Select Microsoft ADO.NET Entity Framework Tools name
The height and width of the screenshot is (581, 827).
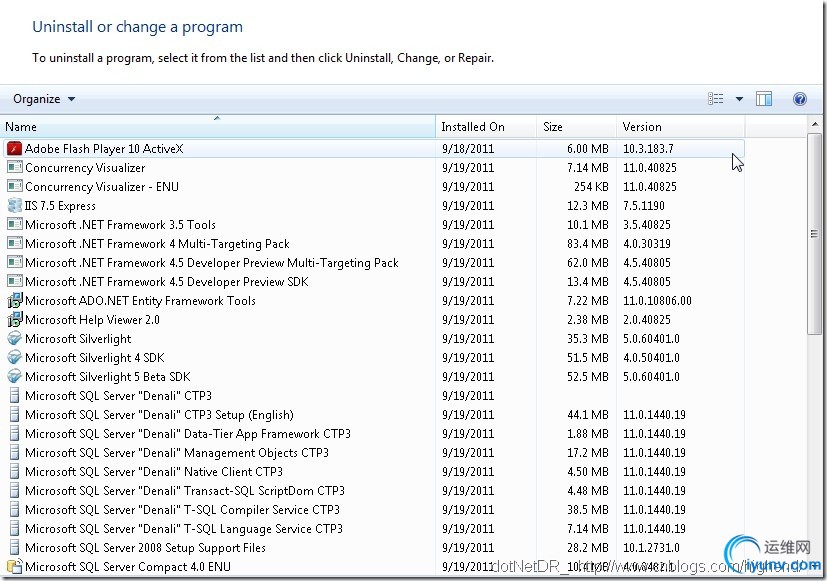point(140,301)
